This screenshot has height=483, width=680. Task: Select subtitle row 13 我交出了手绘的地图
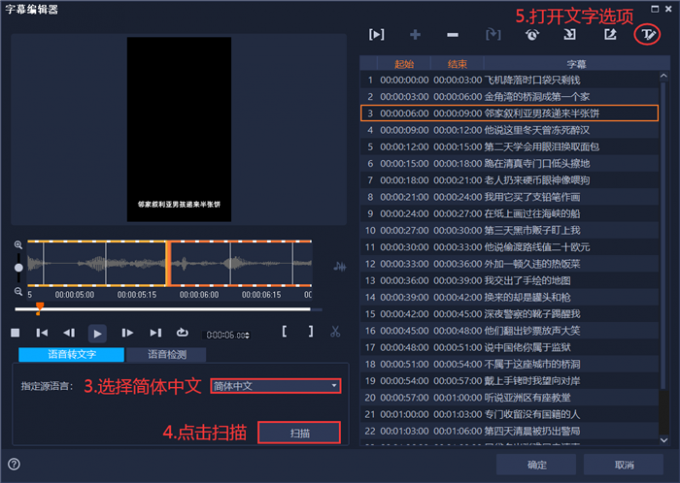click(509, 281)
